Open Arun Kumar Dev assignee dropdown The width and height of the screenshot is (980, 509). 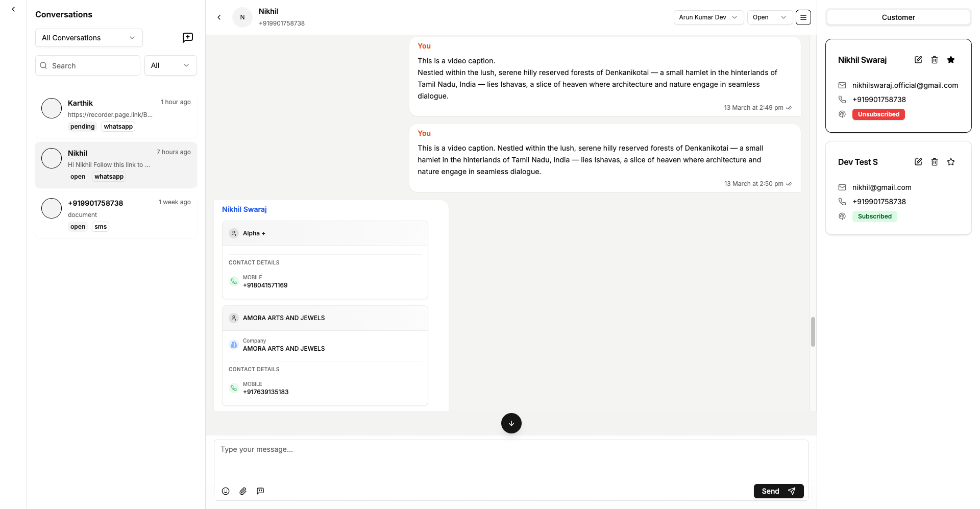[x=708, y=17]
